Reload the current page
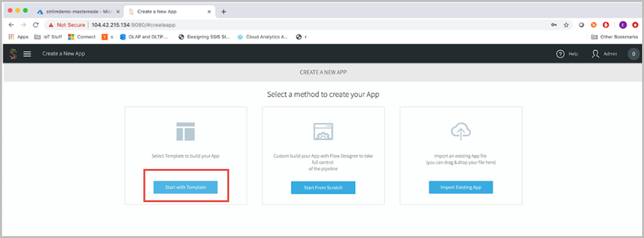 click(36, 24)
